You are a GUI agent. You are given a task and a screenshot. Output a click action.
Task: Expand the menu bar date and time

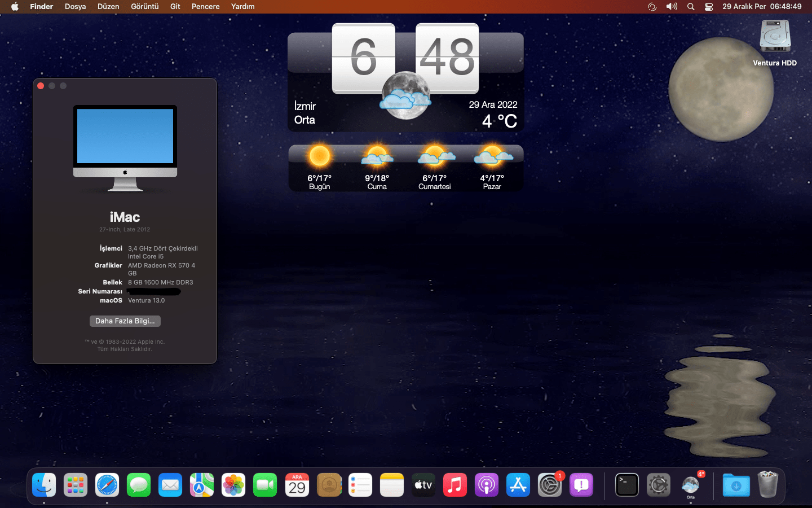762,7
